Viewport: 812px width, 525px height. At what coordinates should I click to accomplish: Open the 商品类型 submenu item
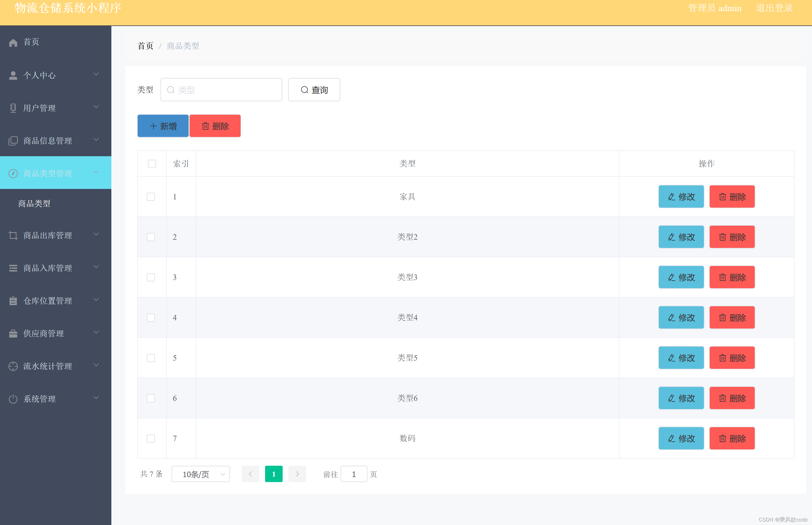click(34, 204)
